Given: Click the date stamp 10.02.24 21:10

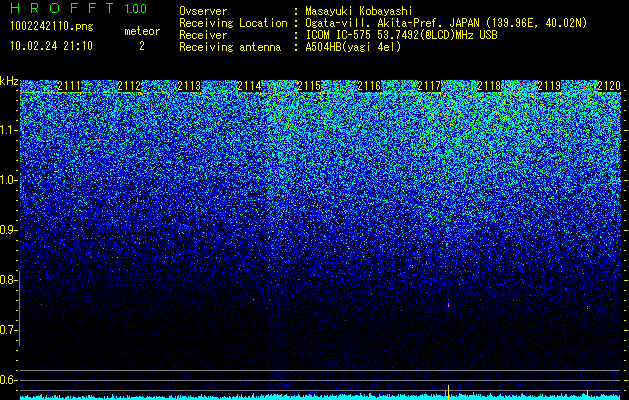Looking at the screenshot, I should (51, 46).
